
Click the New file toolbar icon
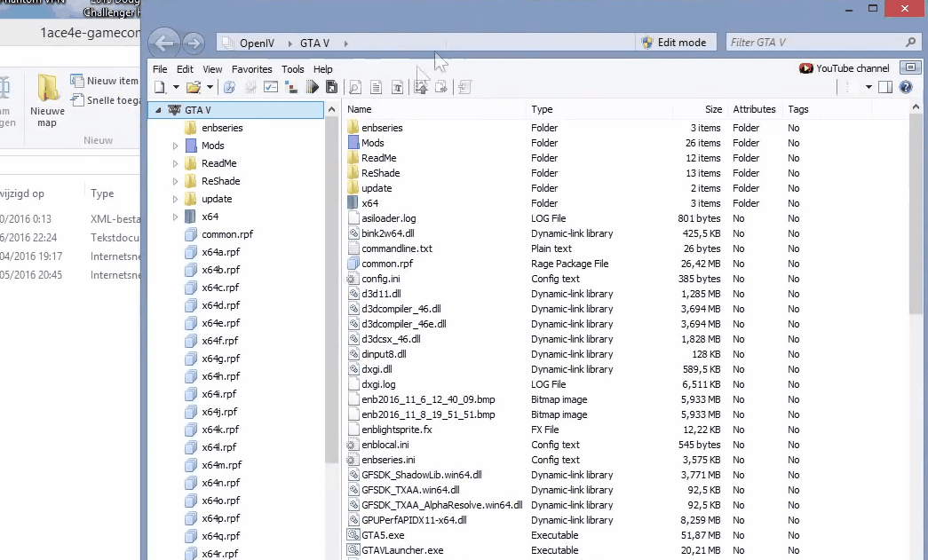160,87
